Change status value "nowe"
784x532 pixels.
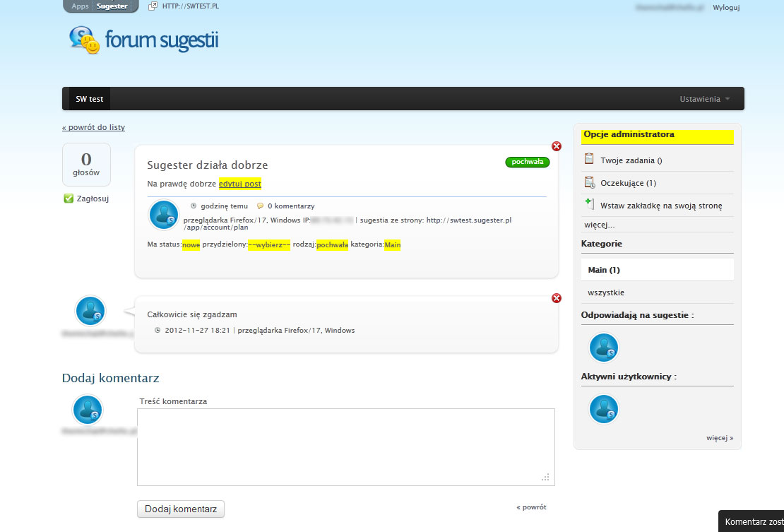(191, 244)
